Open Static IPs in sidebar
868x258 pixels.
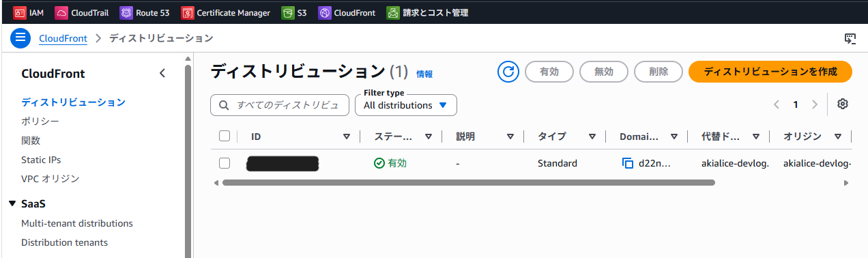tap(41, 160)
